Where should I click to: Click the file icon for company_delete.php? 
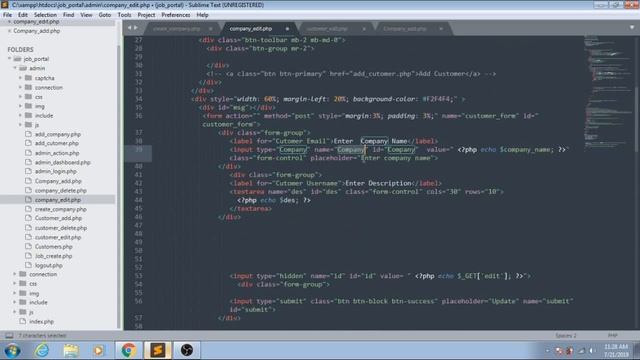pyautogui.click(x=28, y=190)
